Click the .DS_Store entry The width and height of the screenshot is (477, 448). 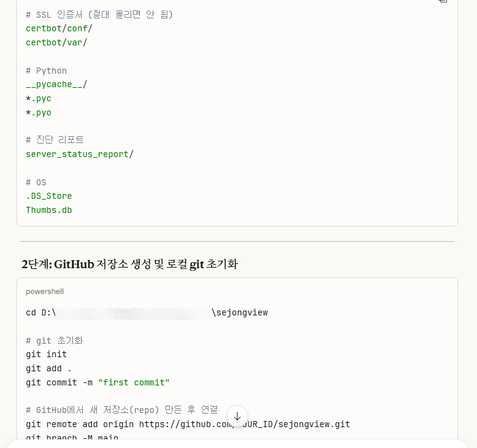(x=49, y=196)
